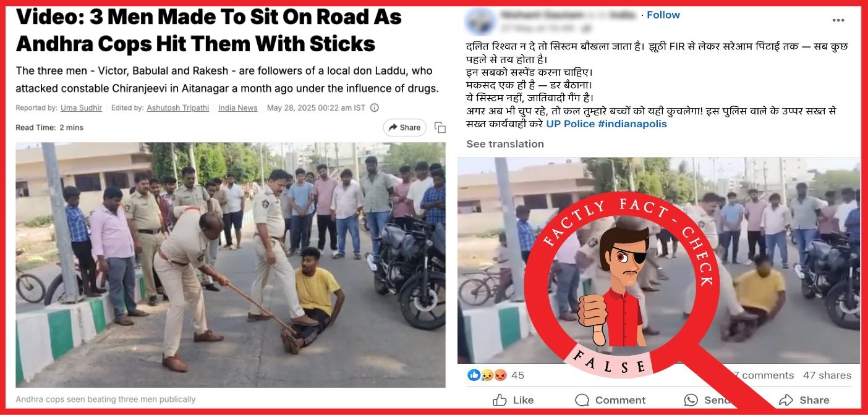Open the three-dot post options menu
868x415 pixels.
[x=838, y=20]
